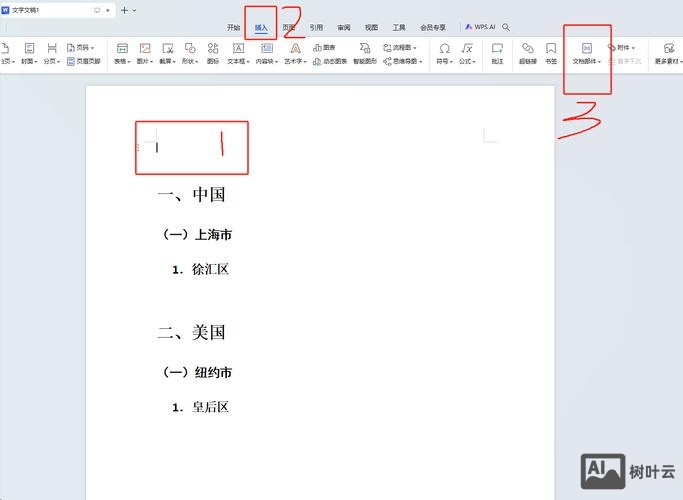Open the 附件 (Attachment) dropdown
The image size is (683, 500).
622,47
